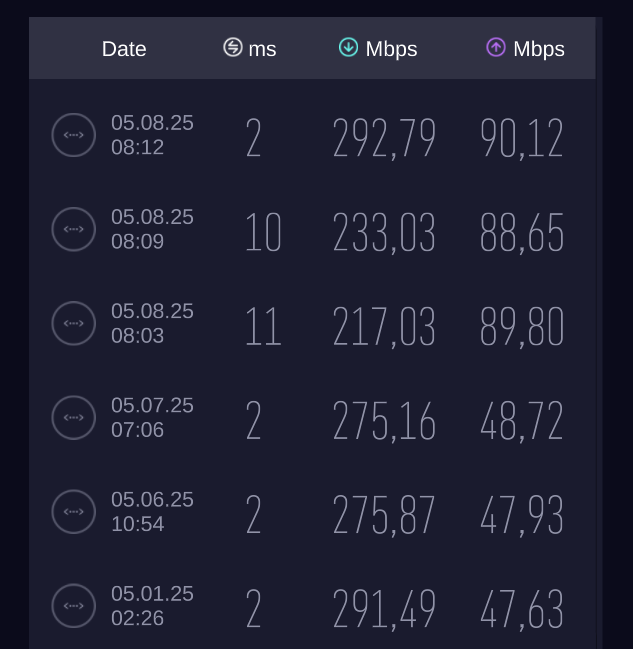Click the connection icon for 05.08.25 08:12 result
Image resolution: width=633 pixels, height=649 pixels.
coord(74,135)
